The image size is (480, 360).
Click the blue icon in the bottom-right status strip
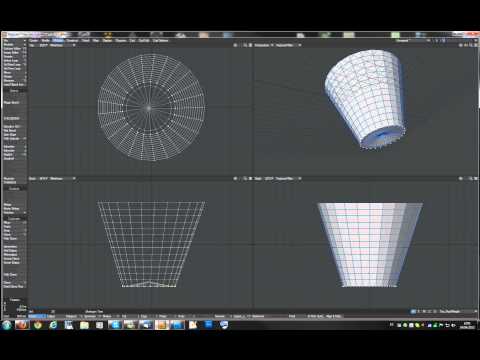[413, 311]
